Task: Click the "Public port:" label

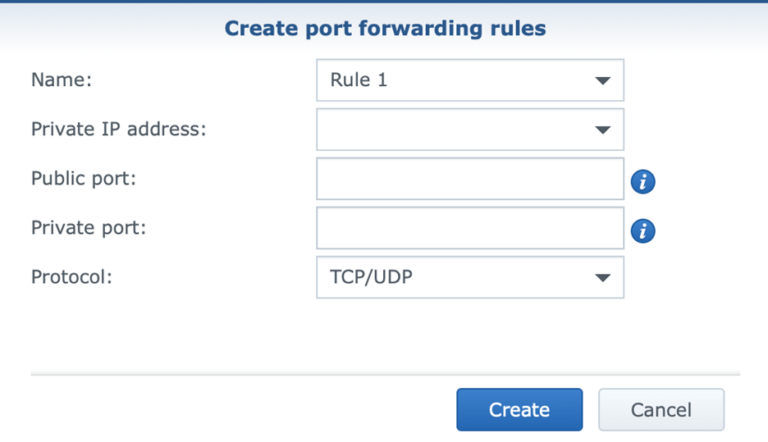Action: click(83, 178)
